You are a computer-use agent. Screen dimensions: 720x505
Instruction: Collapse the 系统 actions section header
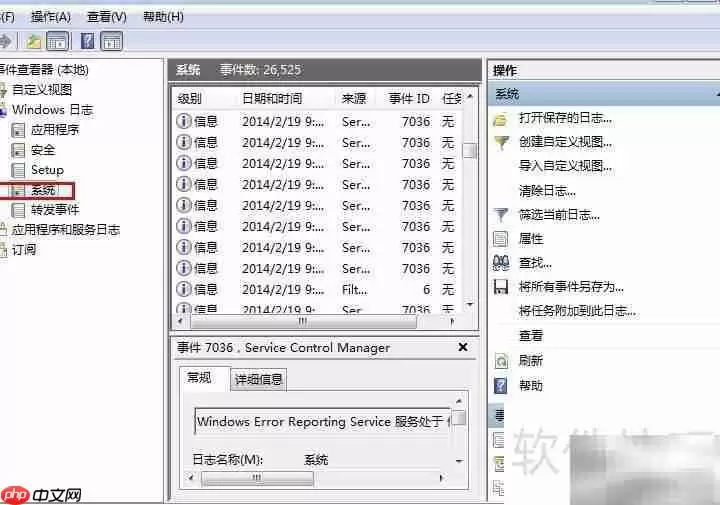(x=603, y=95)
